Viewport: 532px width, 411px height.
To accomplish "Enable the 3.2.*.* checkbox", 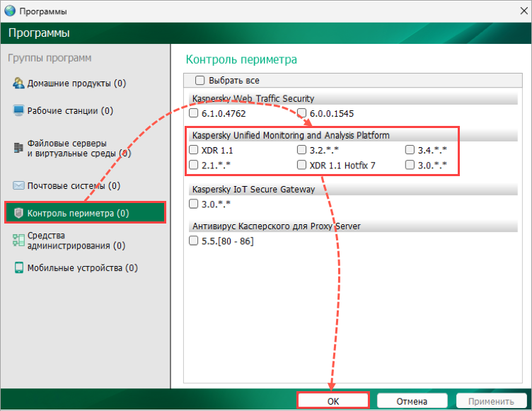I will (x=301, y=150).
